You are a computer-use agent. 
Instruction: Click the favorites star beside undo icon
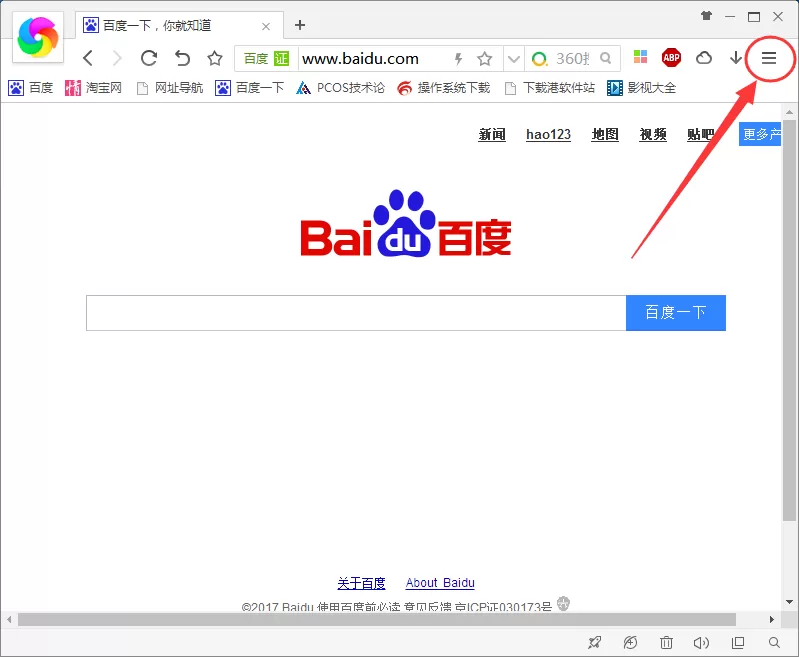215,58
